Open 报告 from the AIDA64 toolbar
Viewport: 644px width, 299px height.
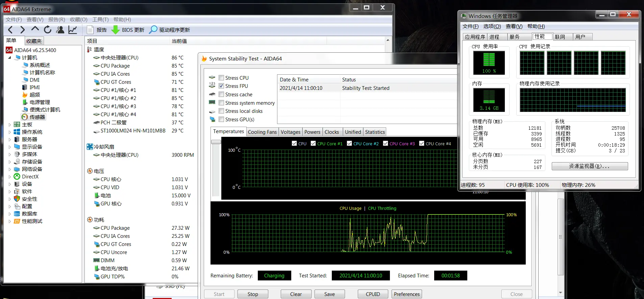click(97, 30)
